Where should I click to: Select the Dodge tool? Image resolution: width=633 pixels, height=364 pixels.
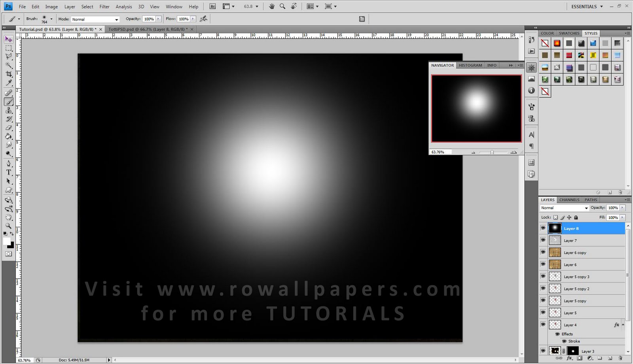(x=8, y=154)
